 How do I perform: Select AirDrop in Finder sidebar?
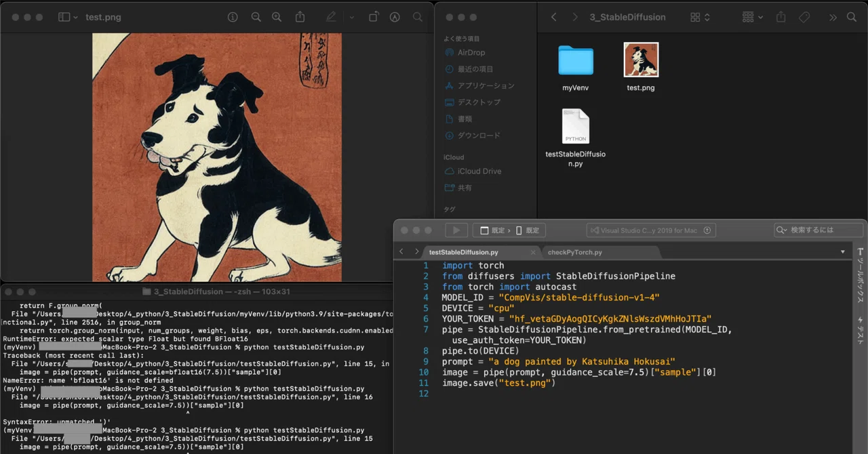[465, 52]
